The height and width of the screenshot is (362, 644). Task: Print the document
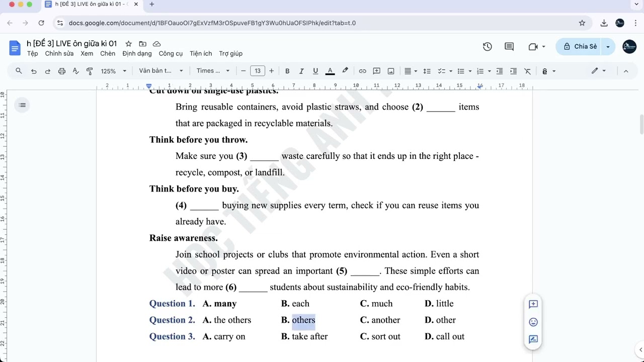62,71
